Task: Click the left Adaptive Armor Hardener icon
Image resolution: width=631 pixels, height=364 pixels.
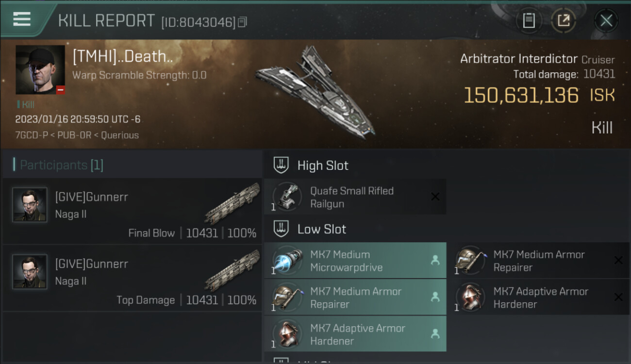Action: [287, 334]
